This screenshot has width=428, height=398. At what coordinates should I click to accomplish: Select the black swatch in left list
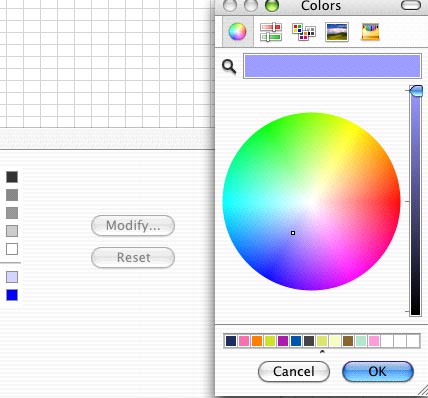[x=12, y=177]
